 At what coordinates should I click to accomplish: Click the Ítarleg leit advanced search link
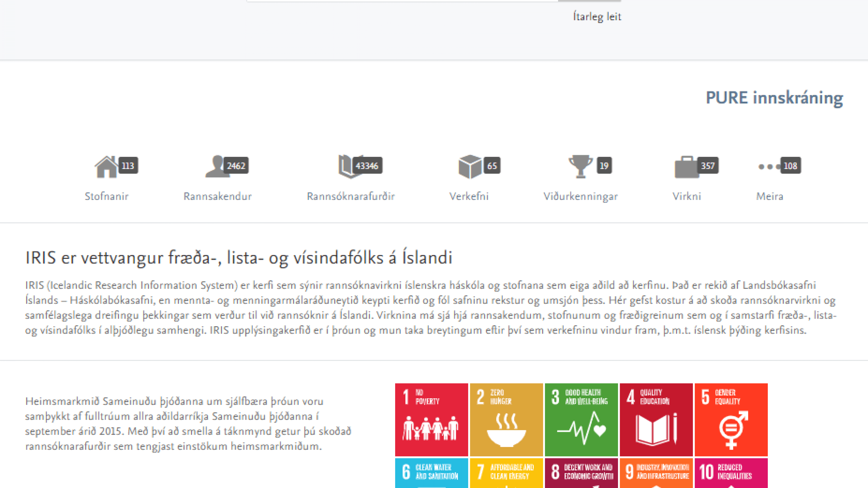click(x=597, y=16)
